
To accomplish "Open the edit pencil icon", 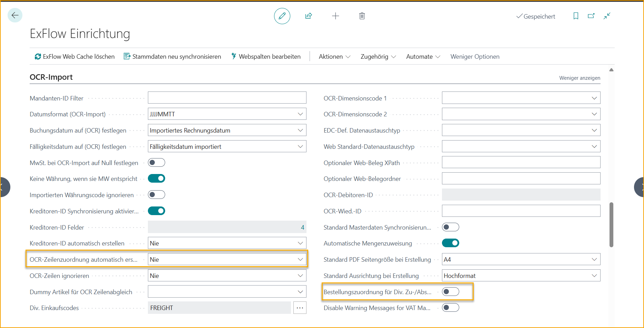I will (282, 16).
